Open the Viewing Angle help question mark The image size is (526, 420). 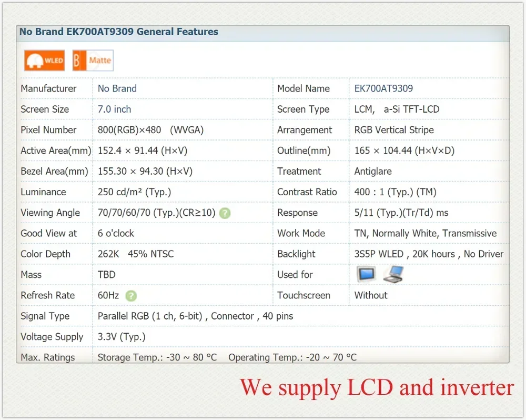point(225,213)
